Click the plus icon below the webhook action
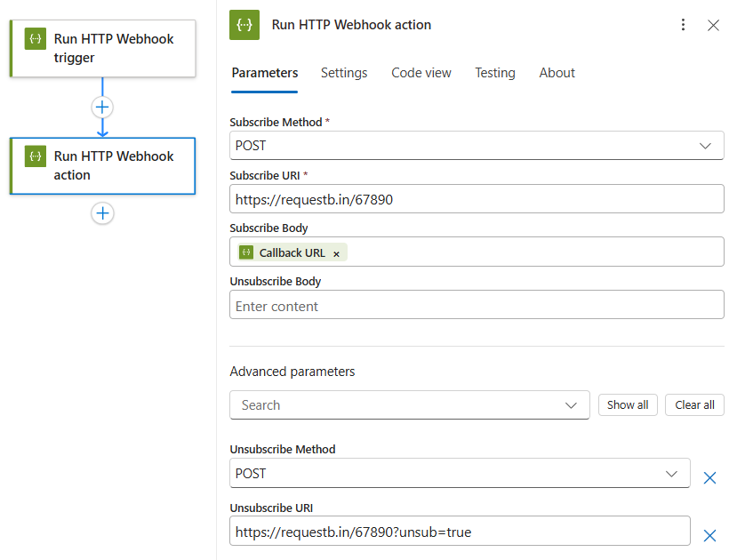 (x=103, y=213)
